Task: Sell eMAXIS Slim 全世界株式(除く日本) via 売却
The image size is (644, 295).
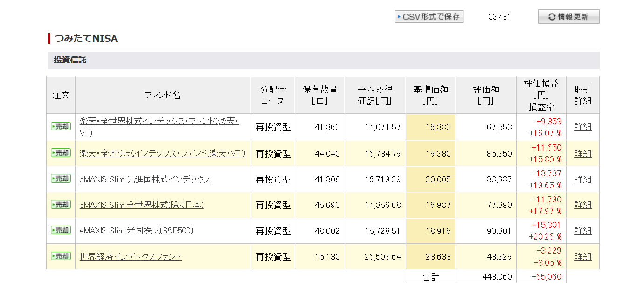Action: coord(61,204)
